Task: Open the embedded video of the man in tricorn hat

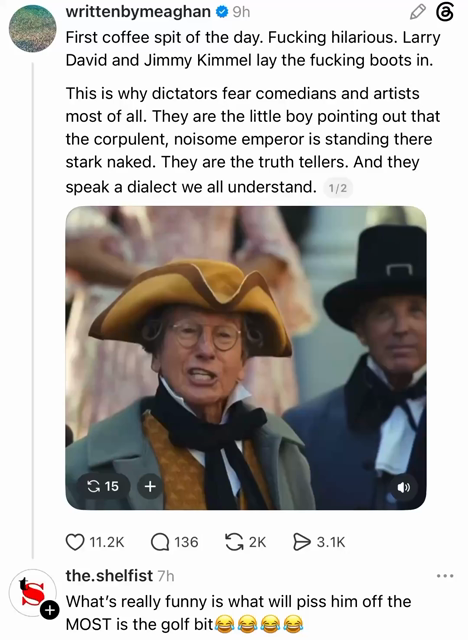Action: pyautogui.click(x=246, y=358)
